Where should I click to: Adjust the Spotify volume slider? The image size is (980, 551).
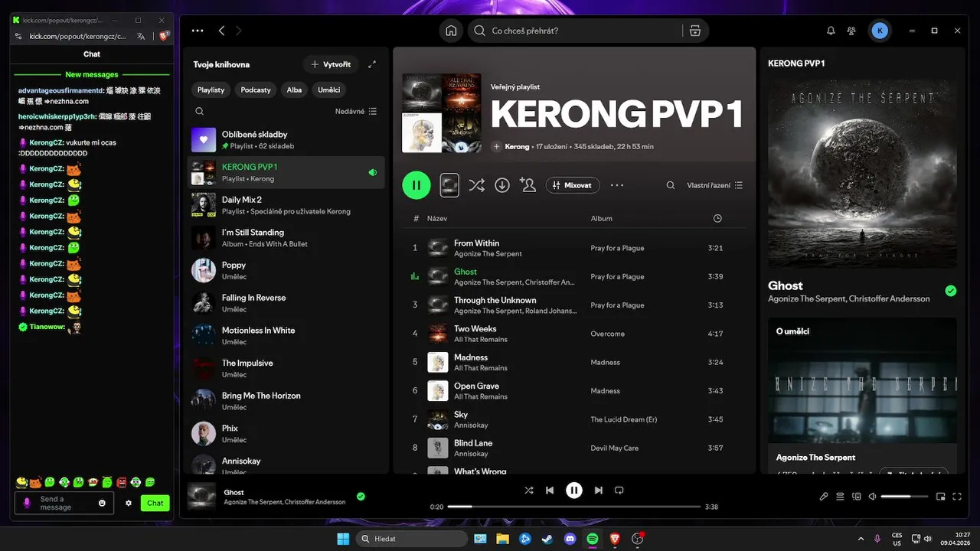905,497
